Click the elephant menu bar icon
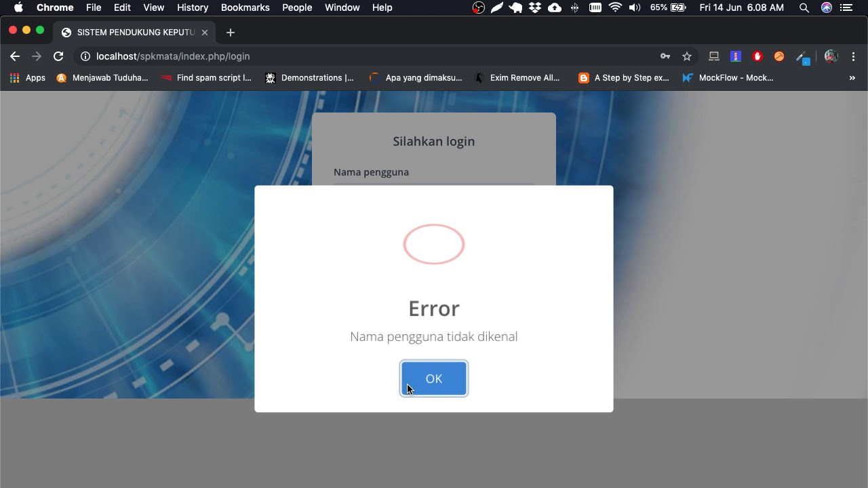This screenshot has width=868, height=488. point(516,7)
